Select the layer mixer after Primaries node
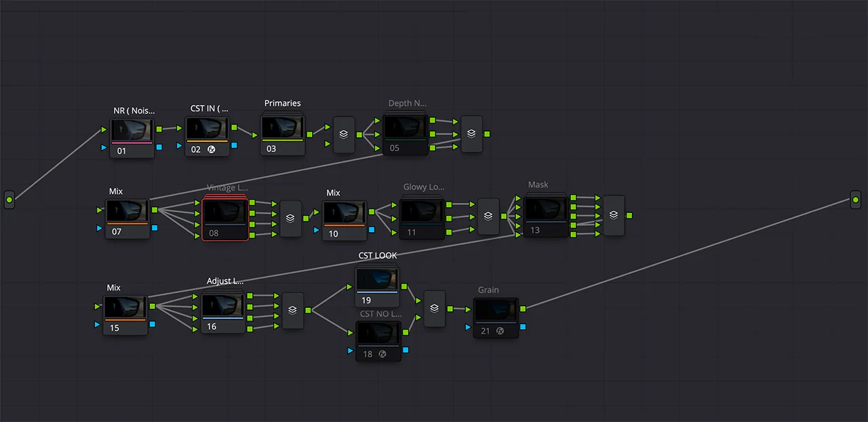The height and width of the screenshot is (422, 868). (x=344, y=134)
